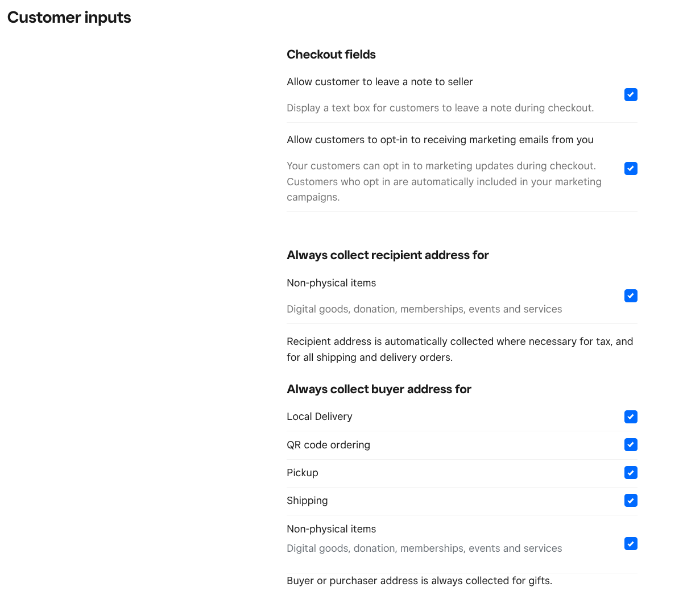Click the Always collect buyer address heading
683x616 pixels.
click(x=379, y=389)
